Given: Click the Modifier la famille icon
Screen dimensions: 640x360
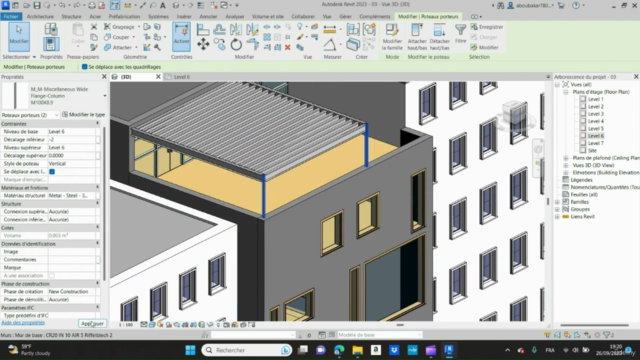Looking at the screenshot, I should [x=392, y=37].
